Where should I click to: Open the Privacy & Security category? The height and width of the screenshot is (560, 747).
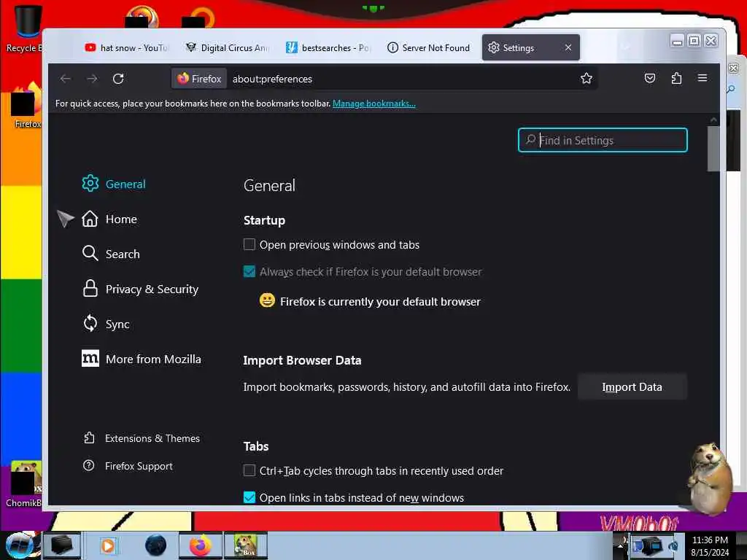(152, 289)
